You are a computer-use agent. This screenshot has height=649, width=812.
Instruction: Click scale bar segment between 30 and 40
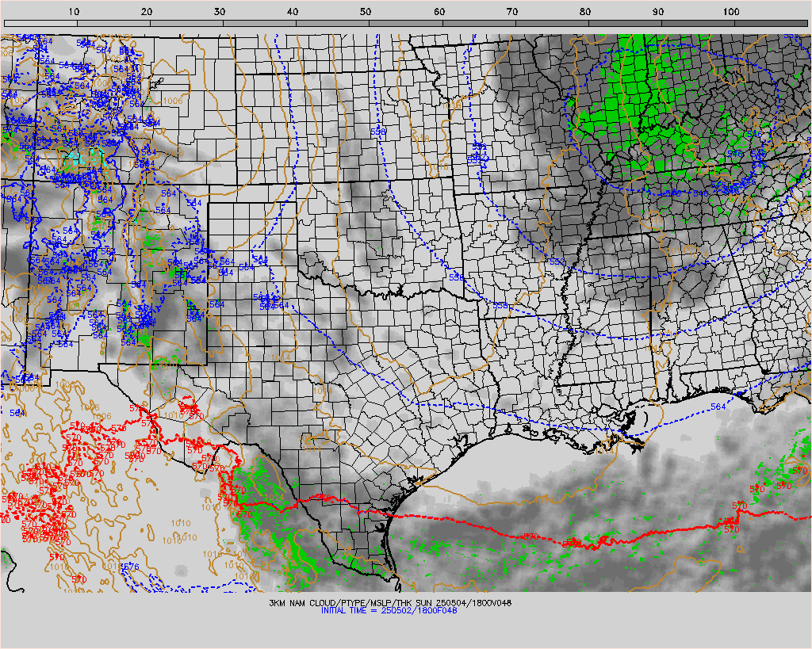(x=259, y=23)
